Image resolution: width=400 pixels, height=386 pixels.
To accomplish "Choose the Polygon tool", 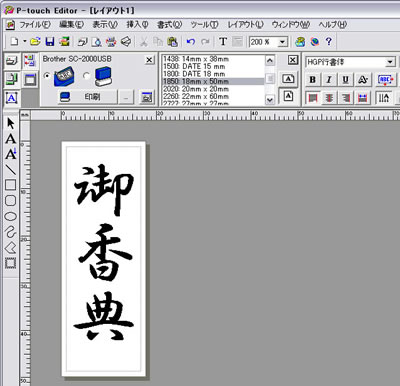I will point(11,247).
